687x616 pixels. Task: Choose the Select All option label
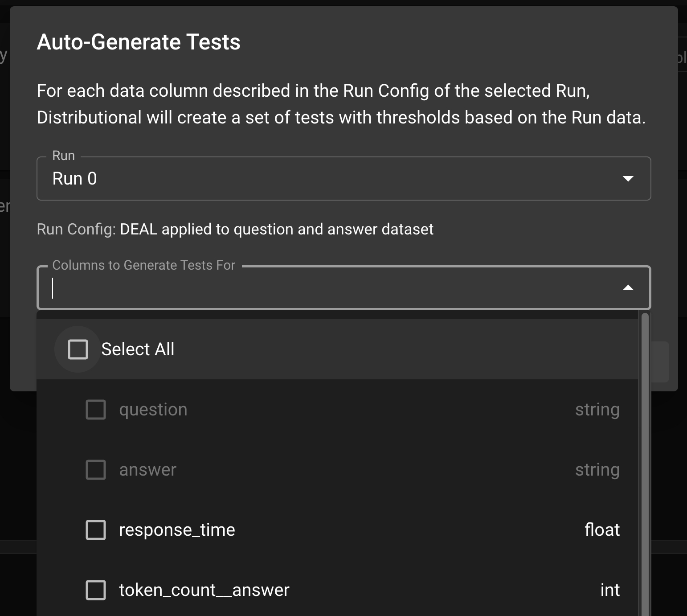tap(138, 349)
